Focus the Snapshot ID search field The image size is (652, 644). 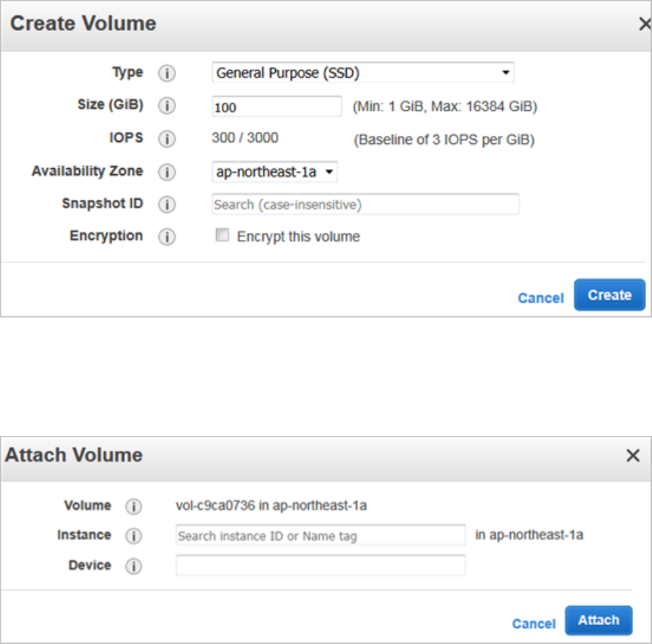[x=366, y=204]
